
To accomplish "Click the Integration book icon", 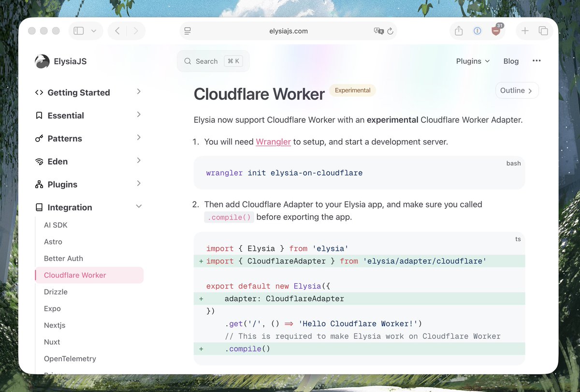I will 39,207.
